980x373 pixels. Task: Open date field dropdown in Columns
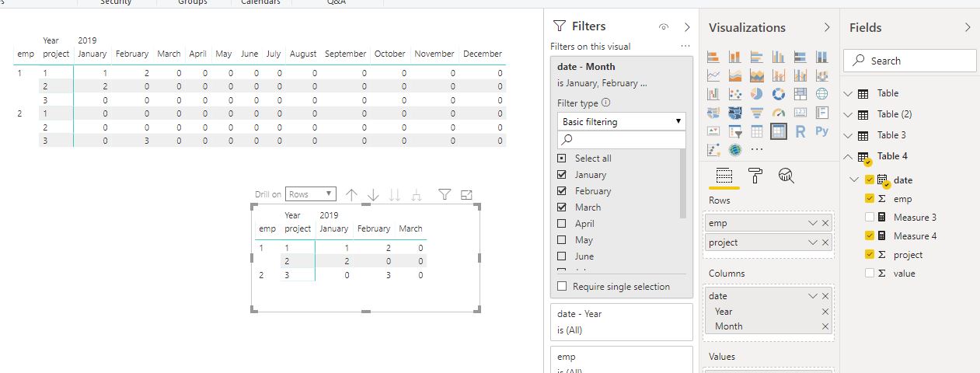pyautogui.click(x=813, y=296)
